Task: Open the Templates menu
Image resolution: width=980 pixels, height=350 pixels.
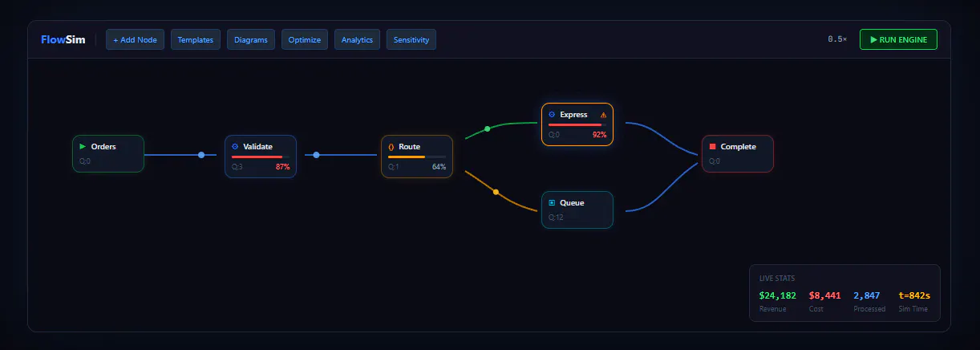Action: point(196,39)
